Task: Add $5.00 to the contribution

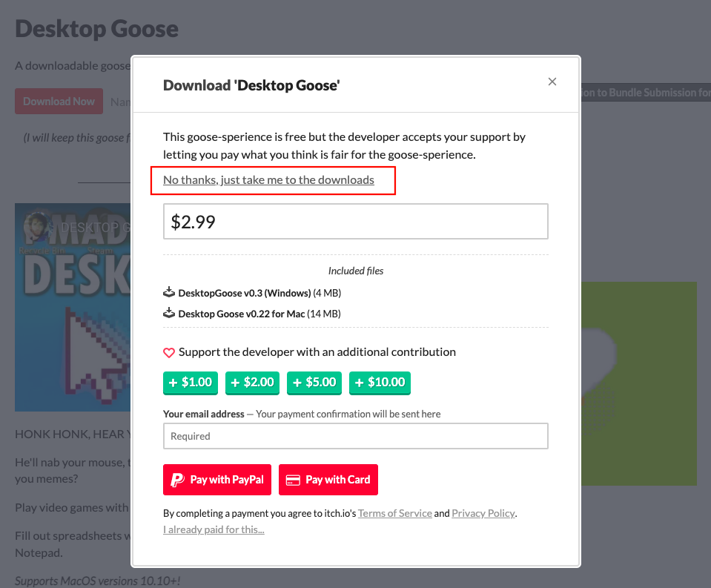Action: click(314, 383)
